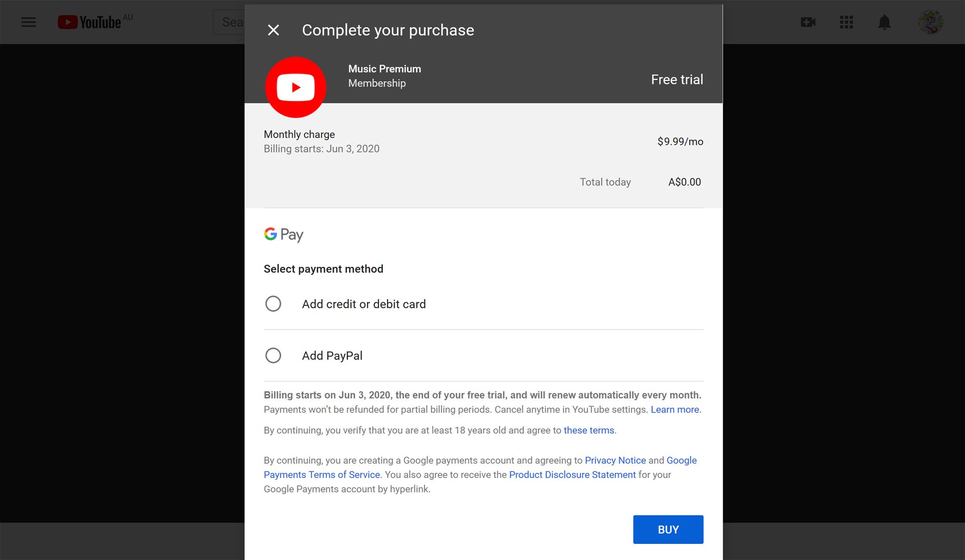Close the Complete your purchase dialog

273,30
